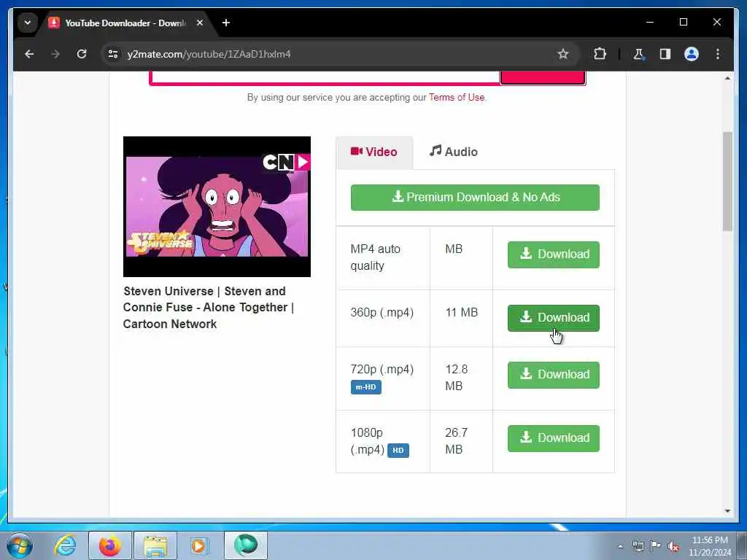
Task: Click the page scrollbar thumb
Action: tap(727, 181)
